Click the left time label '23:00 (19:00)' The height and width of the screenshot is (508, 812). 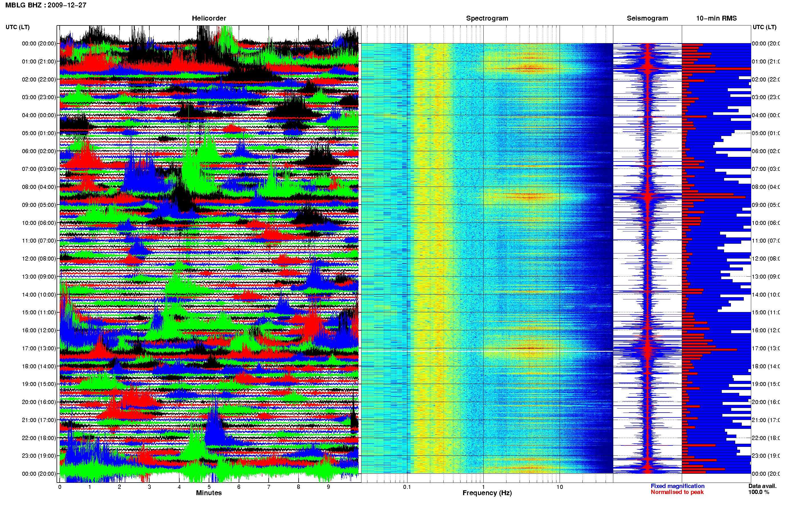(39, 456)
